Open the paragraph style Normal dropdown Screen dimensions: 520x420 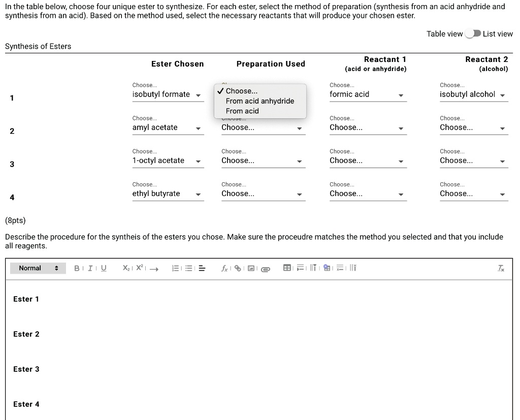(x=38, y=268)
